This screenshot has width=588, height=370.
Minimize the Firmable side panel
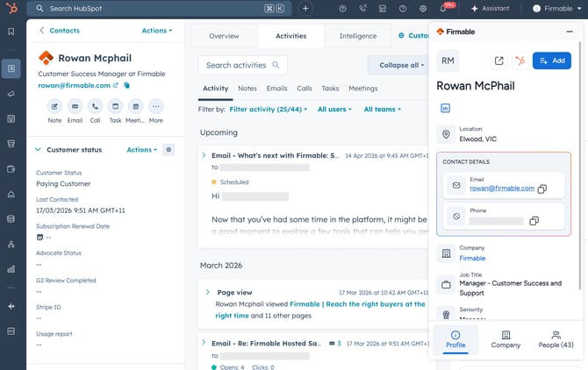point(570,32)
